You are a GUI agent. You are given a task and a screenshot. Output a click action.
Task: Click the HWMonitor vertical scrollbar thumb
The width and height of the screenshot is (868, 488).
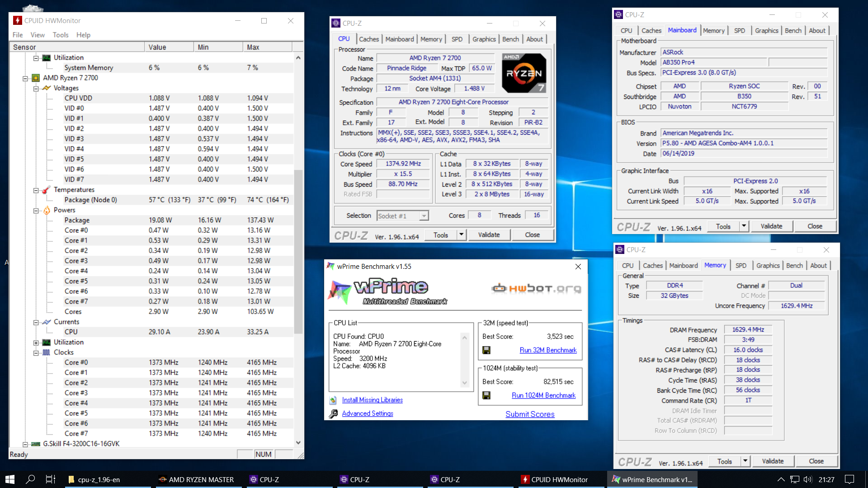(x=298, y=252)
